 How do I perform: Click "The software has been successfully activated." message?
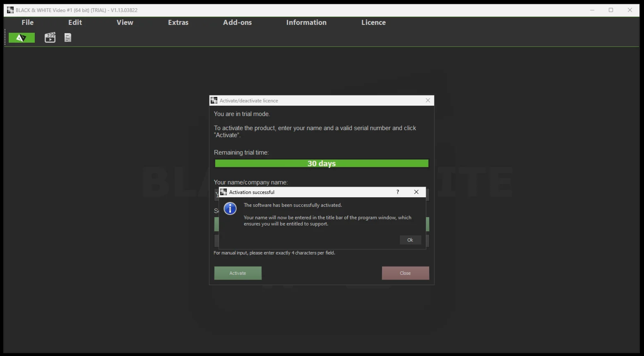click(x=293, y=205)
